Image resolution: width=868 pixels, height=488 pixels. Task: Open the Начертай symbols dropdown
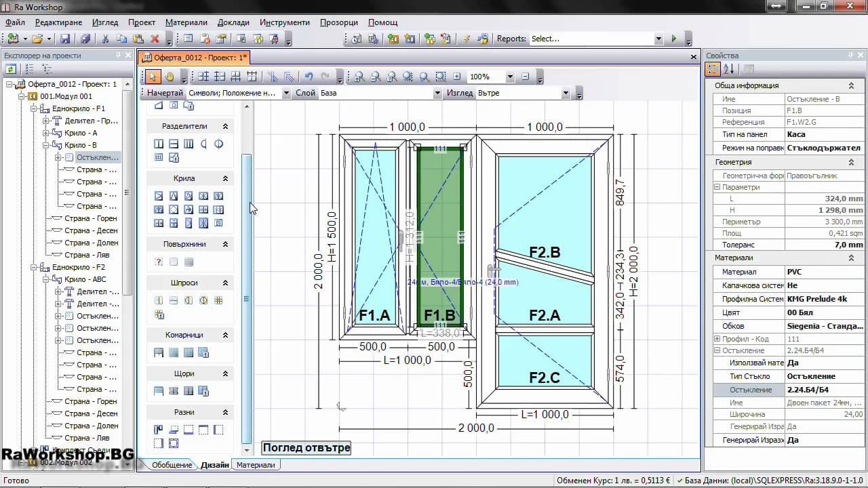point(286,93)
